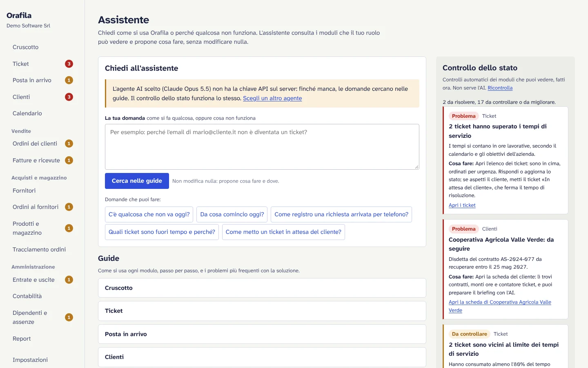Screen dimensions: 588x368
Task: Click the red badge next to Ticket
Action: click(69, 64)
